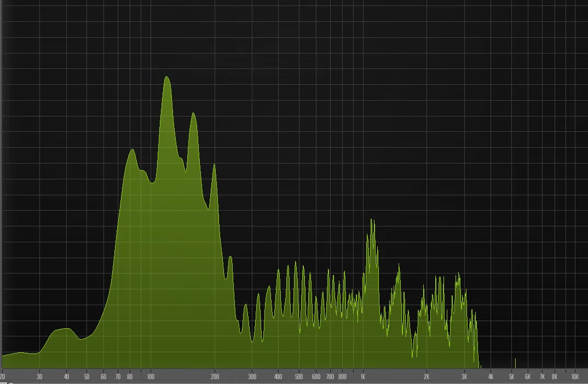Click the 300 Hz axis label
This screenshot has height=384, width=588.
[252, 377]
